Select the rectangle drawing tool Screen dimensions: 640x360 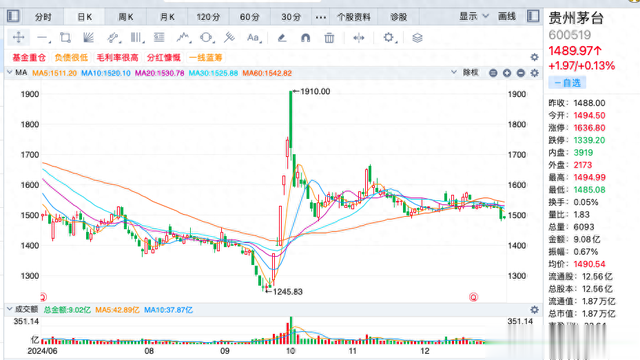65,38
